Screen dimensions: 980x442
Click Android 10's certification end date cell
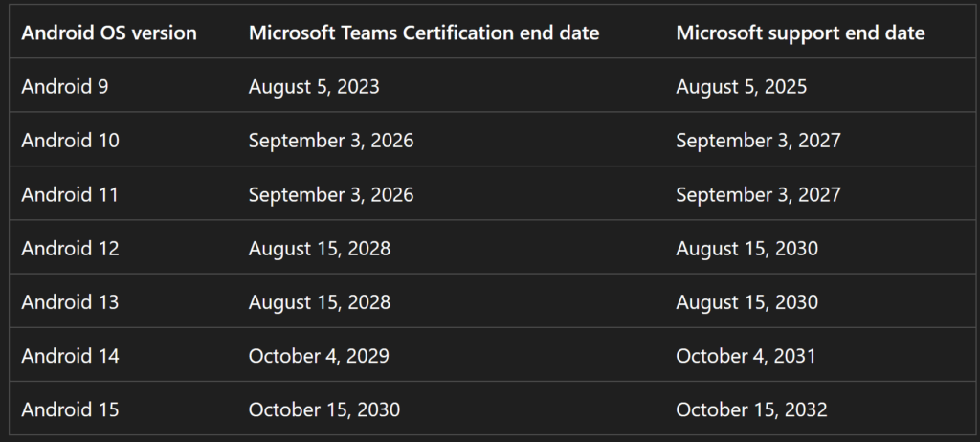[x=331, y=141]
